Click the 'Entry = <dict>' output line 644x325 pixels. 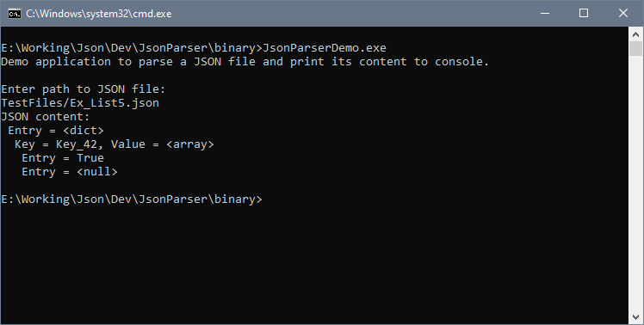click(x=56, y=131)
